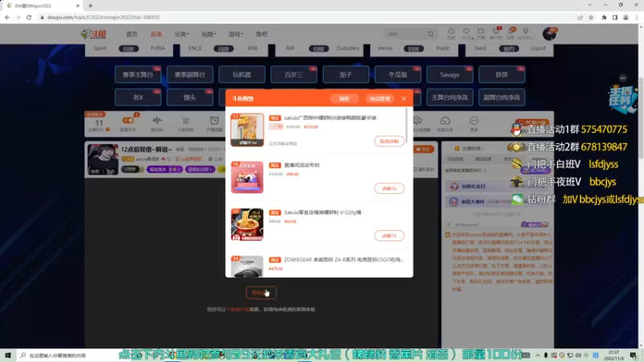Collapse the floating side widget minus button
This screenshot has width=644, height=362.
622,78
